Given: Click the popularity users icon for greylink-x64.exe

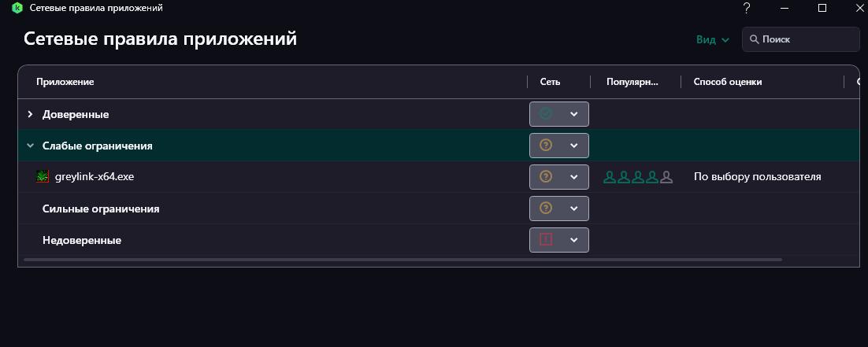Looking at the screenshot, I should coord(638,177).
